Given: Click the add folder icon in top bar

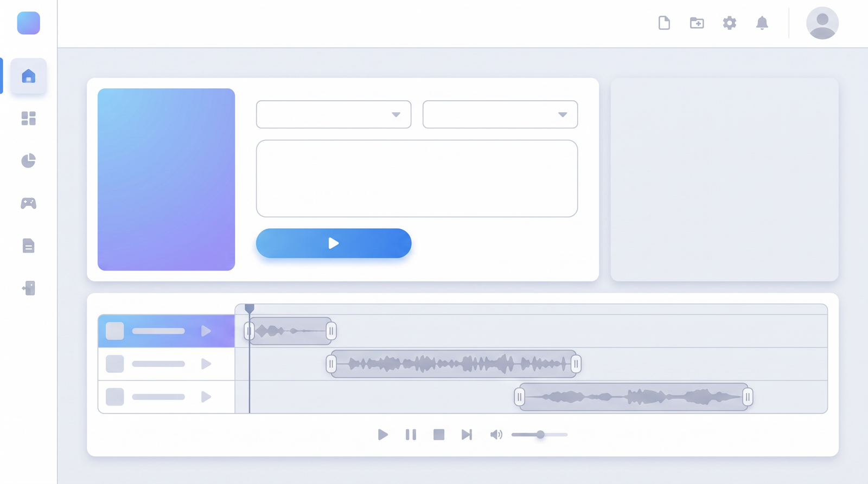Looking at the screenshot, I should (x=697, y=23).
